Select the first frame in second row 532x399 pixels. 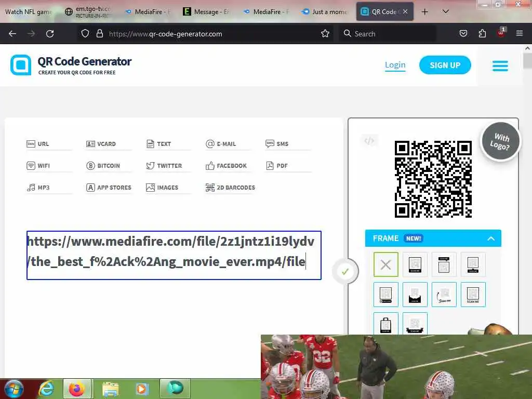pos(386,294)
